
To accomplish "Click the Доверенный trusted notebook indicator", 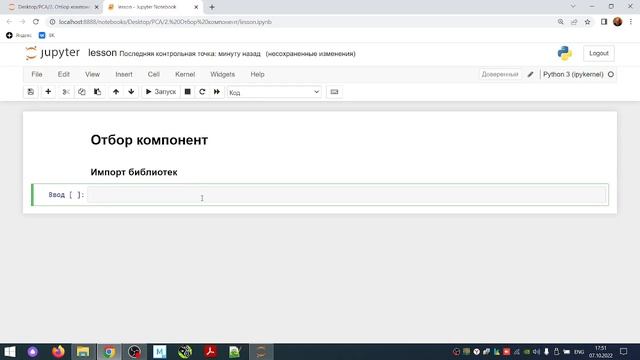I will pyautogui.click(x=500, y=74).
